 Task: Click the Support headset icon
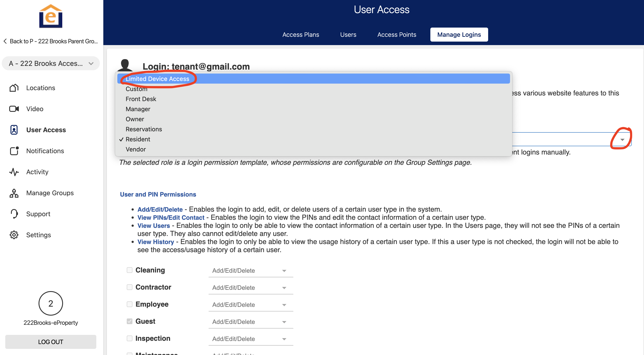14,214
